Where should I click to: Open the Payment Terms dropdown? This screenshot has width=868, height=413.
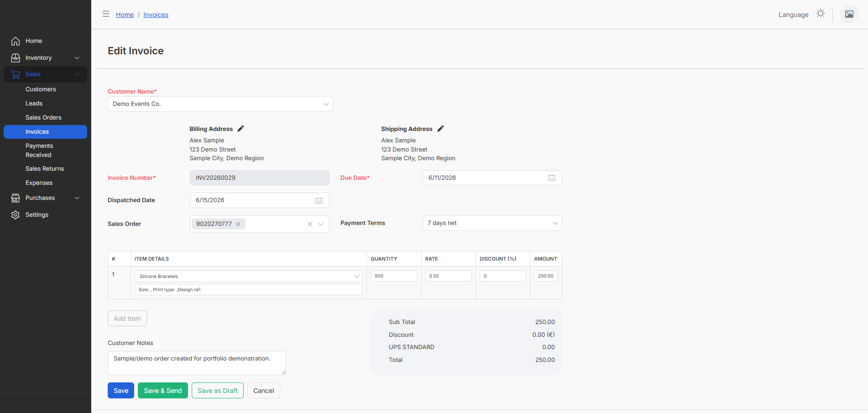click(x=492, y=223)
